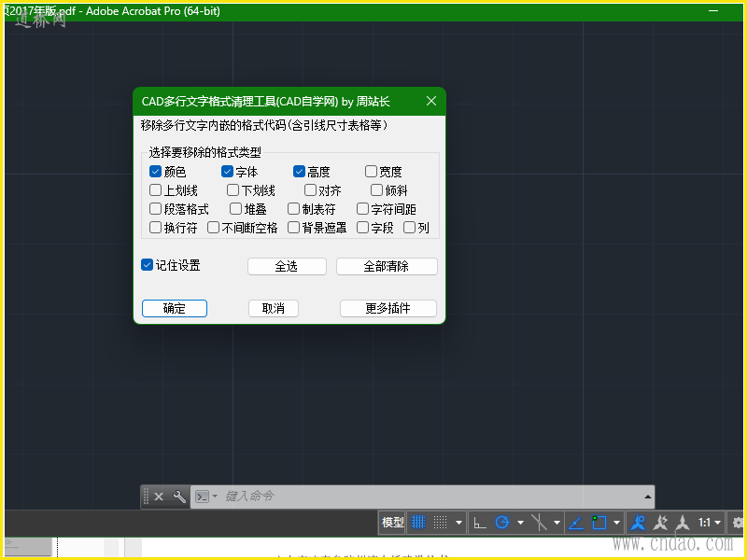747x560 pixels.
Task: Enable the 倾斜 checkbox
Action: pyautogui.click(x=376, y=190)
